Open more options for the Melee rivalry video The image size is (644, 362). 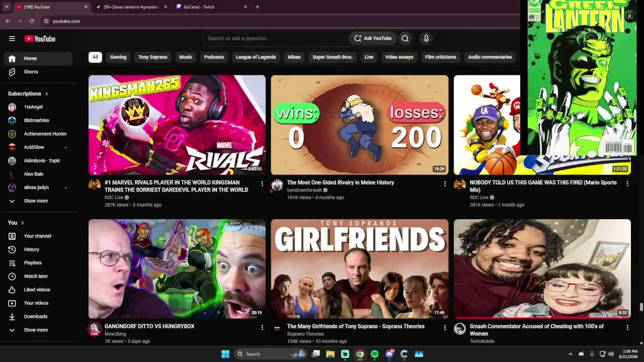coord(445,184)
